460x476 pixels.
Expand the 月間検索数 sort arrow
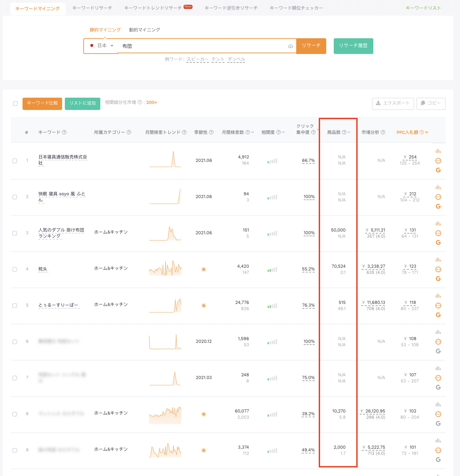253,132
